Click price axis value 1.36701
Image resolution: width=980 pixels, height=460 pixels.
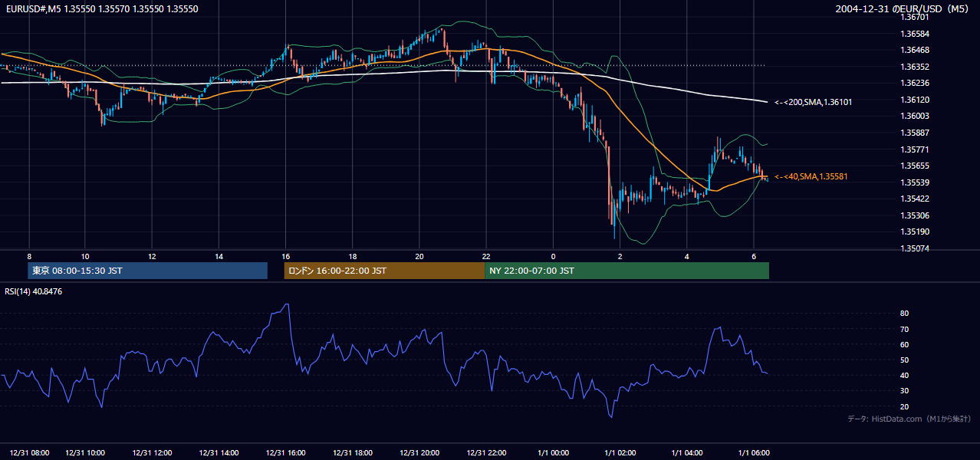[x=914, y=17]
